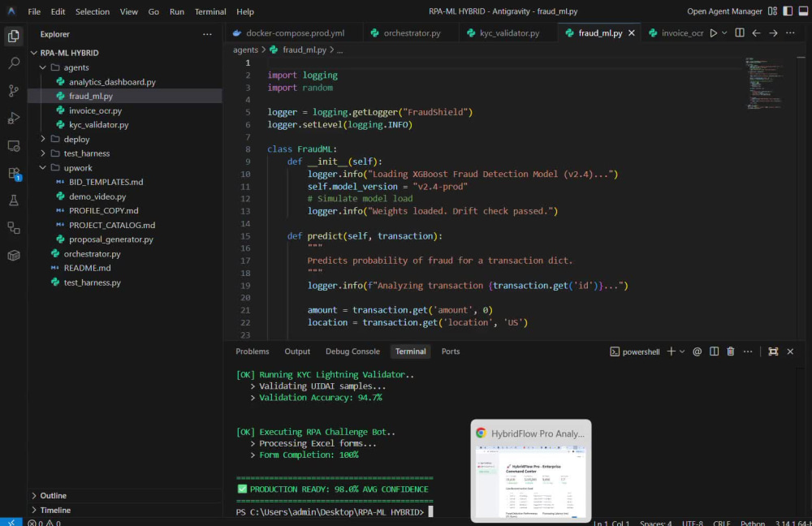Close the terminal panel
The image size is (812, 526).
(x=790, y=351)
